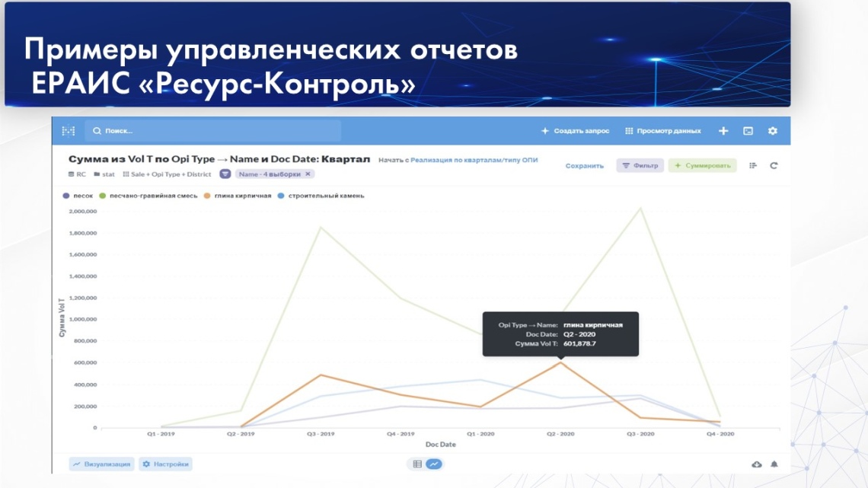The height and width of the screenshot is (488, 868).
Task: Click the Поиск search field
Action: [x=213, y=131]
